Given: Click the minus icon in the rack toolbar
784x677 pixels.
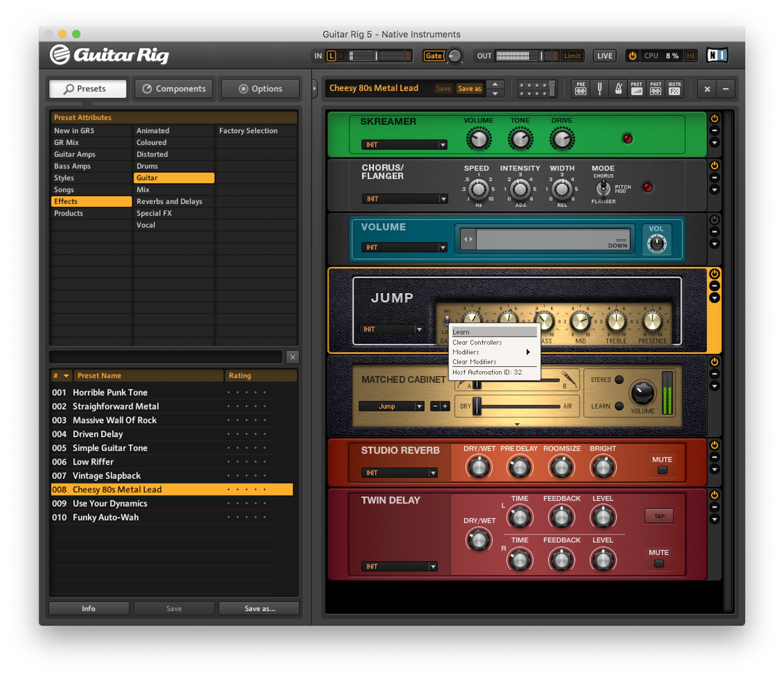Looking at the screenshot, I should (x=726, y=89).
